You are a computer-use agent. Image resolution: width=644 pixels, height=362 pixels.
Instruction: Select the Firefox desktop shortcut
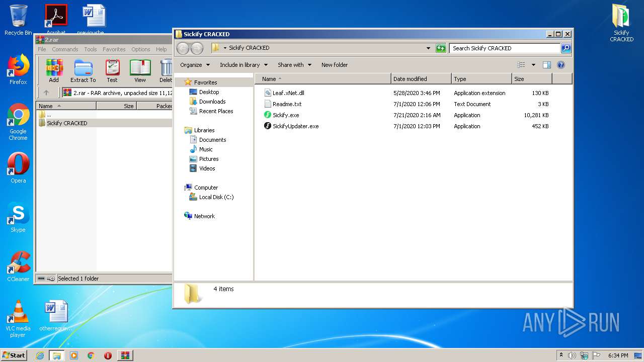click(x=18, y=69)
